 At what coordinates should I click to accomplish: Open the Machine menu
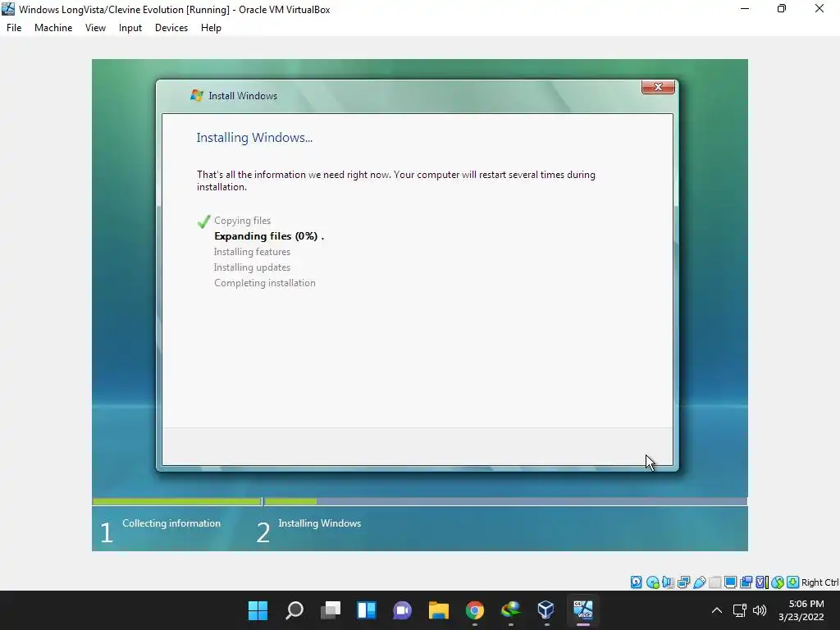53,28
